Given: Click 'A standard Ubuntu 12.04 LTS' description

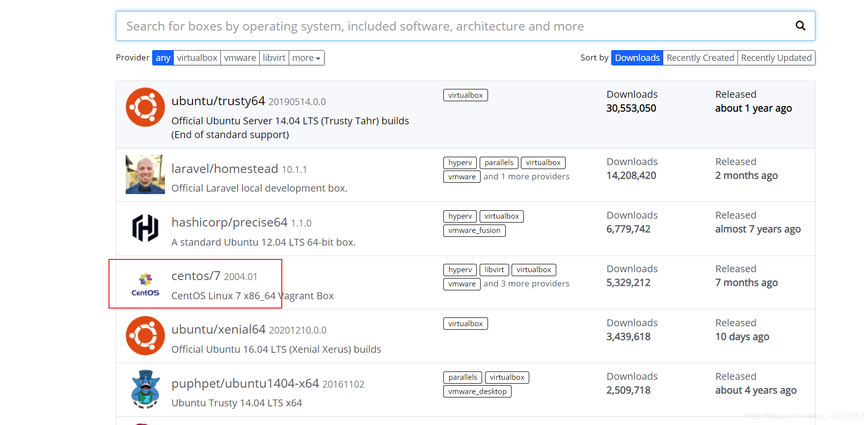Looking at the screenshot, I should tap(264, 242).
